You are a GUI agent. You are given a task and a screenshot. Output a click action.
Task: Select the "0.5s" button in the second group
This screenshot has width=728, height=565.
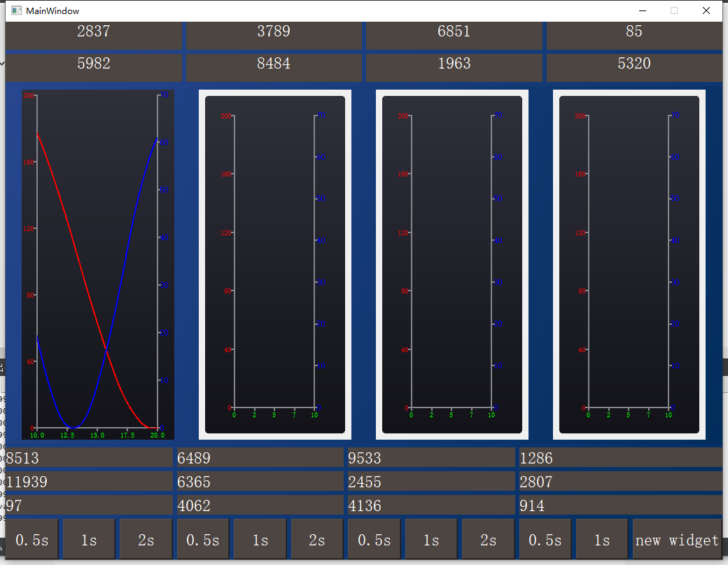202,539
